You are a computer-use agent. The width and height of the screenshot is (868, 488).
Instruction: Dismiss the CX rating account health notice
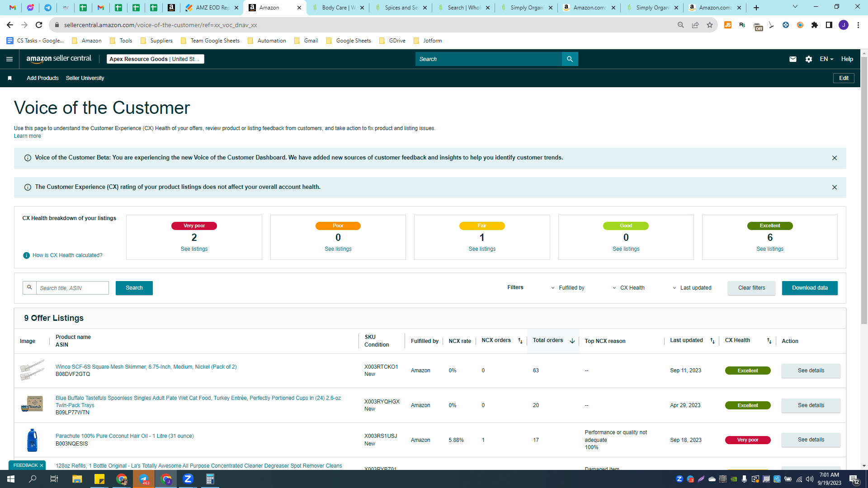835,188
